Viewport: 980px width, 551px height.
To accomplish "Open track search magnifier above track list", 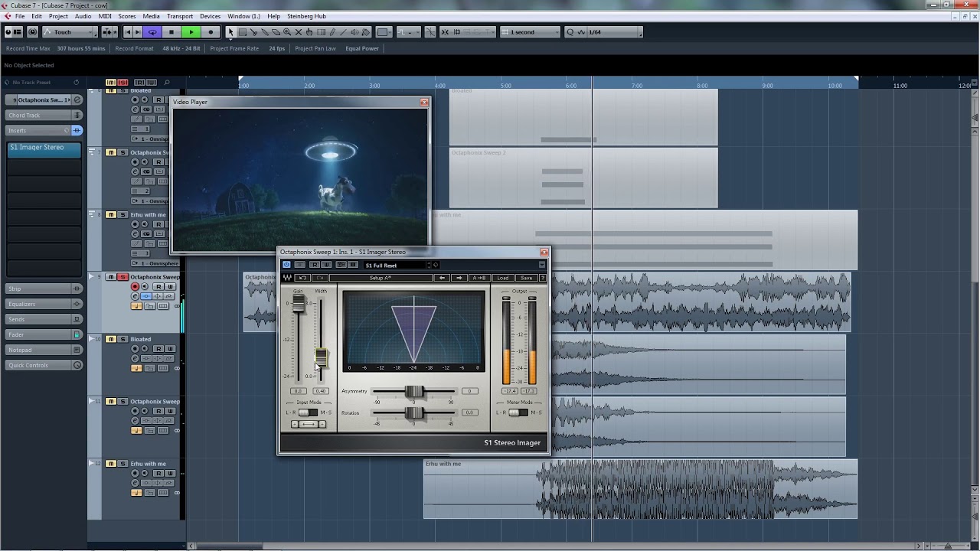I will [x=167, y=83].
